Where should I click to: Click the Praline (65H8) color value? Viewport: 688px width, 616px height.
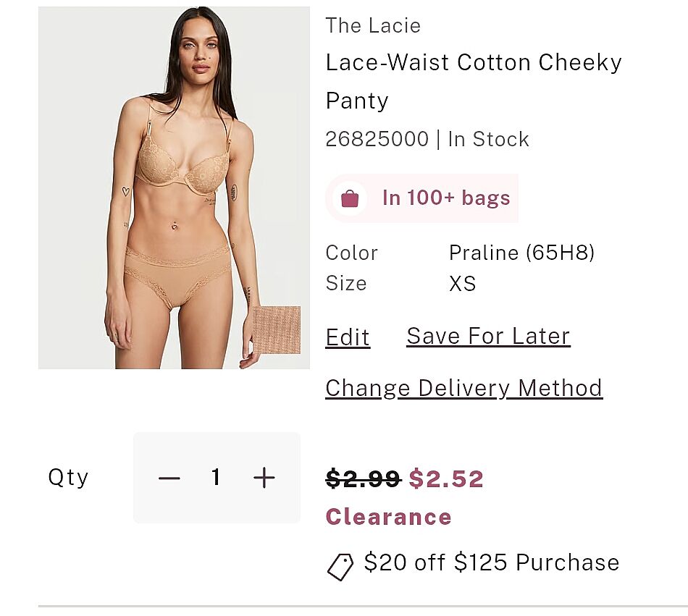[521, 253]
